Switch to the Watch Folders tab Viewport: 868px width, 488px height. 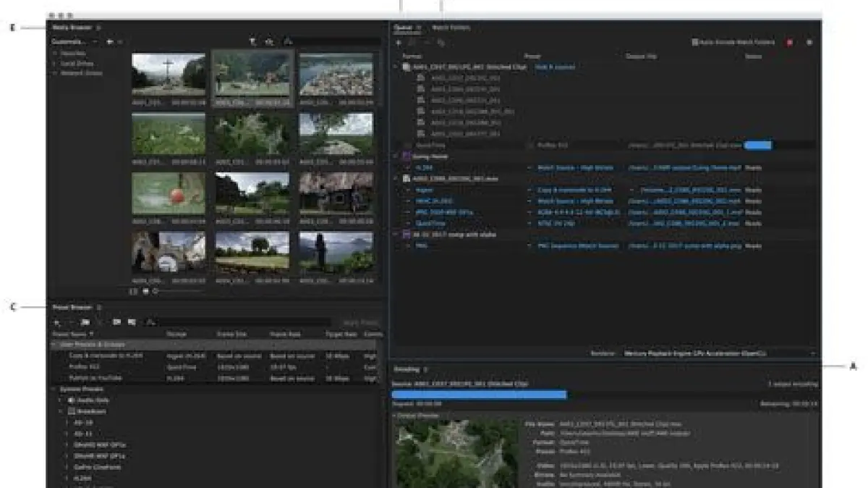451,28
